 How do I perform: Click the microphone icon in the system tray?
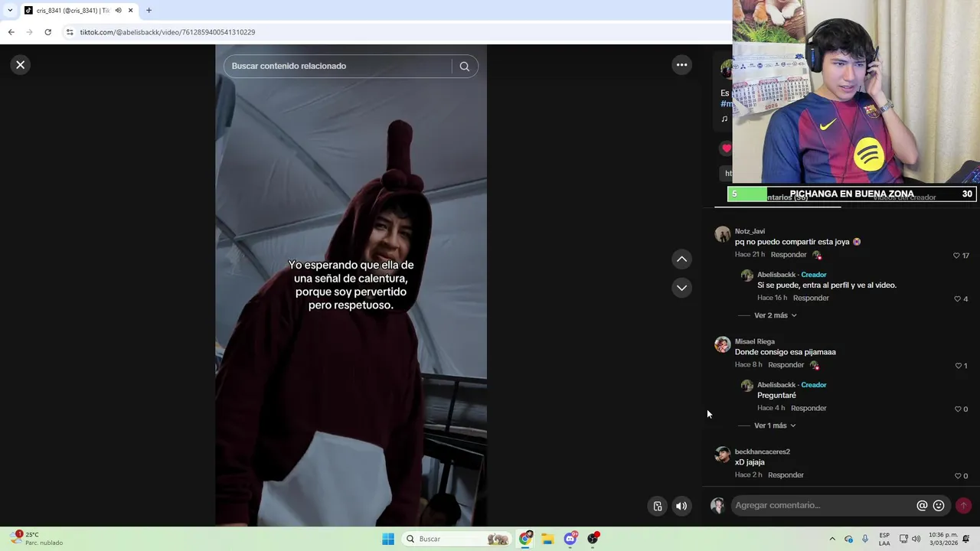865,539
